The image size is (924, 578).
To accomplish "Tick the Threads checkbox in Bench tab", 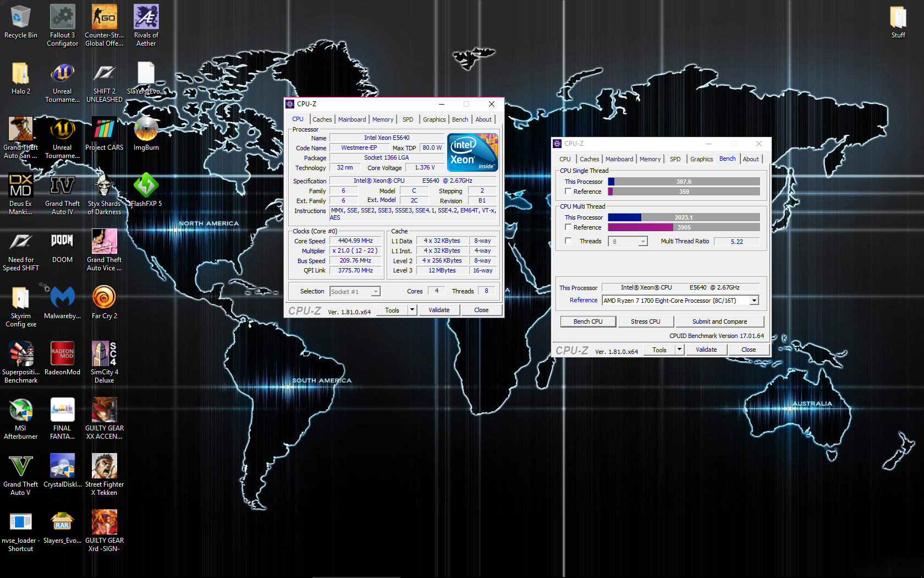I will 568,241.
